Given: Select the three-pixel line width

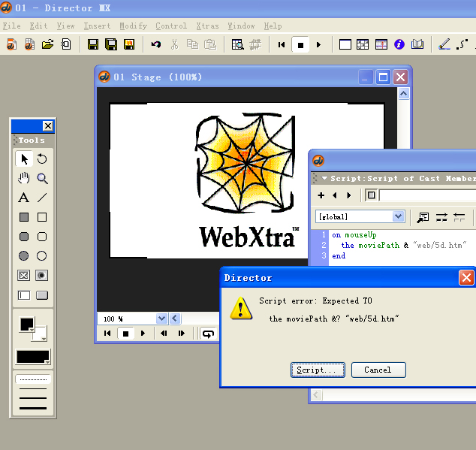Looking at the screenshot, I should [33, 408].
